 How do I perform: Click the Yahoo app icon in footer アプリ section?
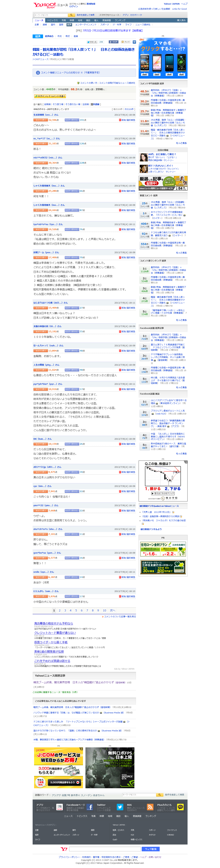pos(60,807)
